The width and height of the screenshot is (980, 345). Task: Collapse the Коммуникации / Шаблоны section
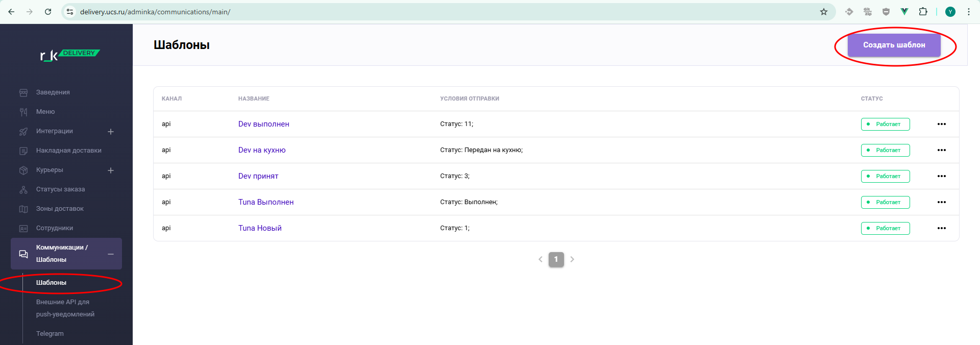tap(111, 254)
